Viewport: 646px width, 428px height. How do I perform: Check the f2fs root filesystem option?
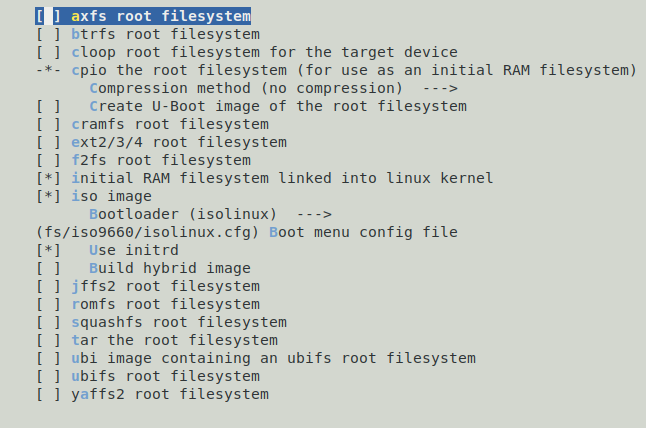coord(48,160)
